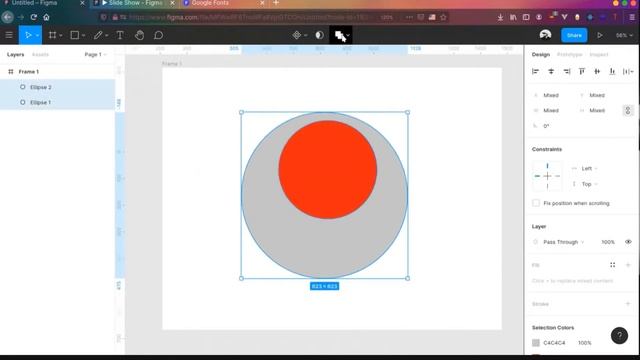The image size is (640, 360).
Task: Open the browser library icon
Action: [513, 17]
